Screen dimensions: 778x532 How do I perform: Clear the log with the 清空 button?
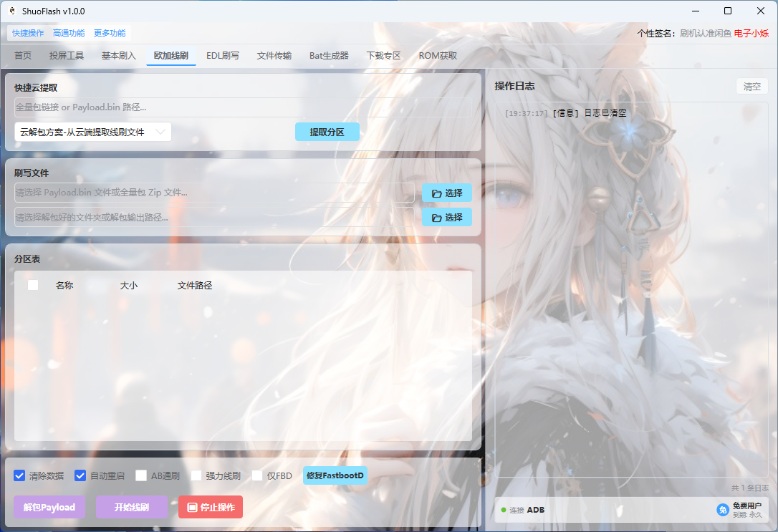751,86
